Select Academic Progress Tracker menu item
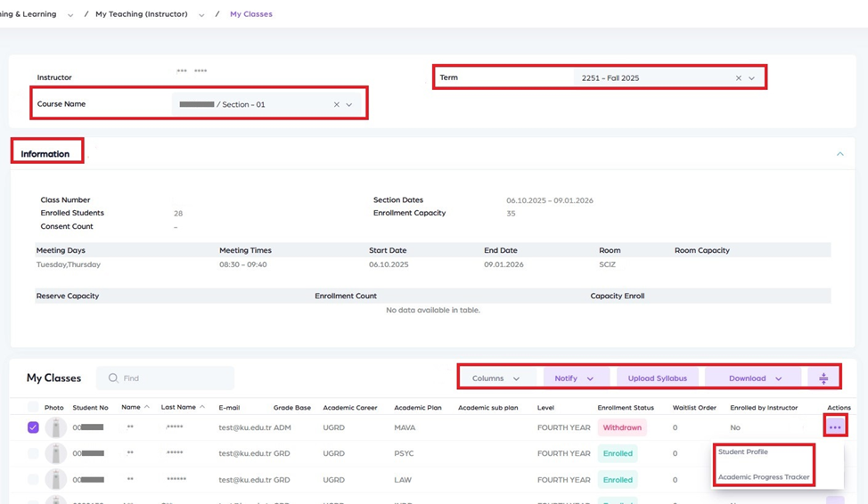 [x=764, y=477]
